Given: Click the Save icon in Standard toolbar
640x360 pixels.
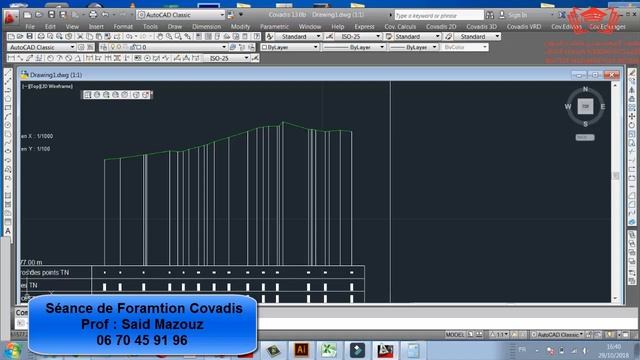Looking at the screenshot, I should (29, 36).
